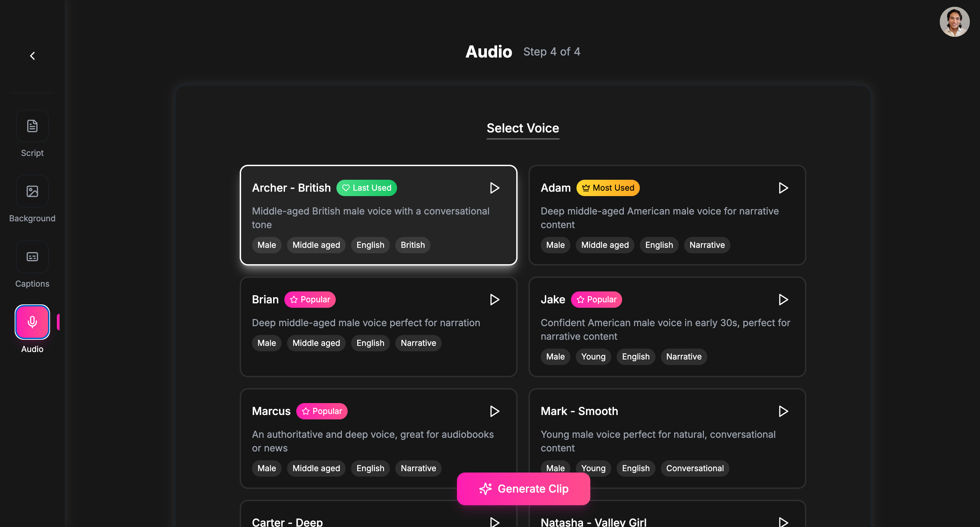Click the English tag on Jake card

(x=636, y=357)
